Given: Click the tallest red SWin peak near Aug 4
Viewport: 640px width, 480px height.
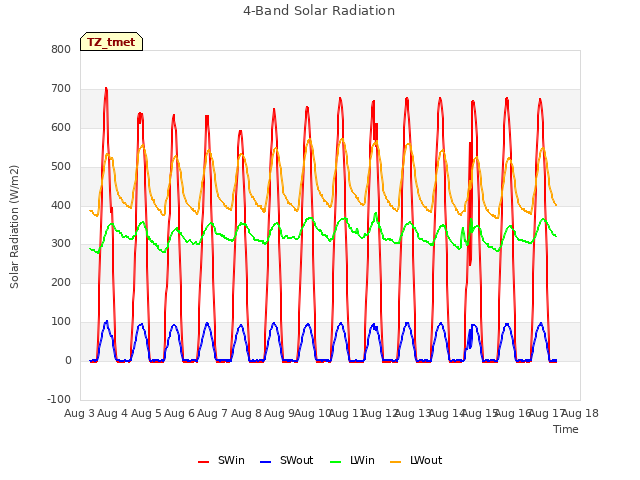Looking at the screenshot, I should tap(106, 88).
